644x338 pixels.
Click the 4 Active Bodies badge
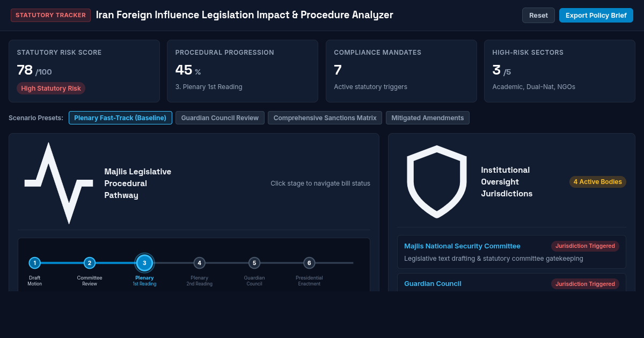point(598,182)
